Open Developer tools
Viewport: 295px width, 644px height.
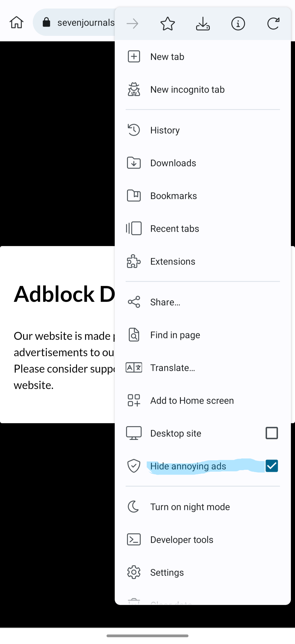pos(182,539)
